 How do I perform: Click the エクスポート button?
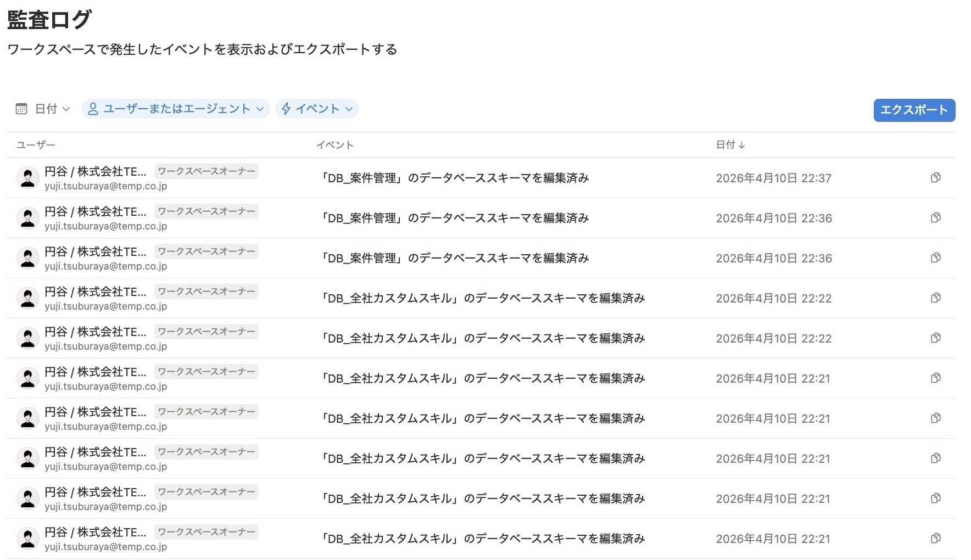(913, 110)
